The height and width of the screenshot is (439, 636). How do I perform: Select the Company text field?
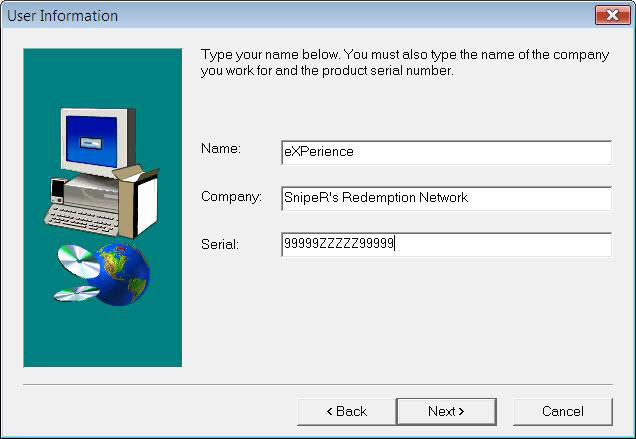click(x=446, y=198)
